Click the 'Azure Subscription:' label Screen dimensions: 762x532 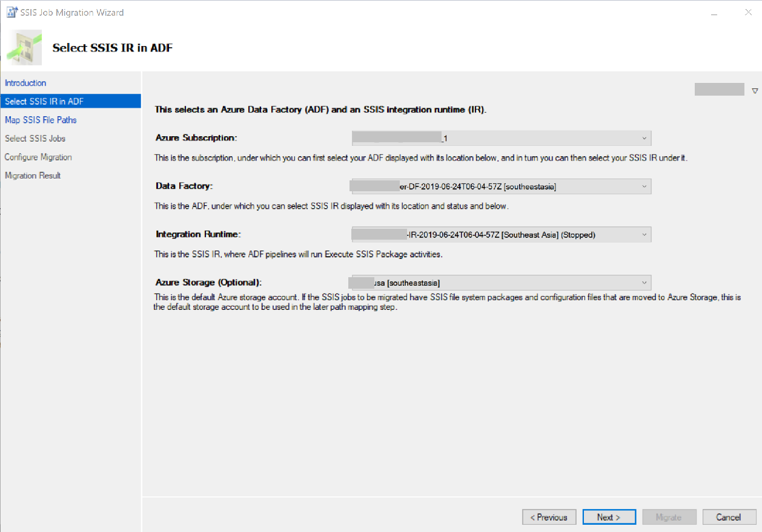click(196, 137)
